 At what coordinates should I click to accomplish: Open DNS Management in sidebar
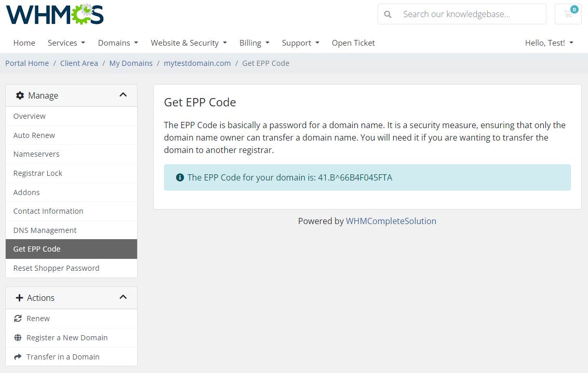tap(45, 230)
